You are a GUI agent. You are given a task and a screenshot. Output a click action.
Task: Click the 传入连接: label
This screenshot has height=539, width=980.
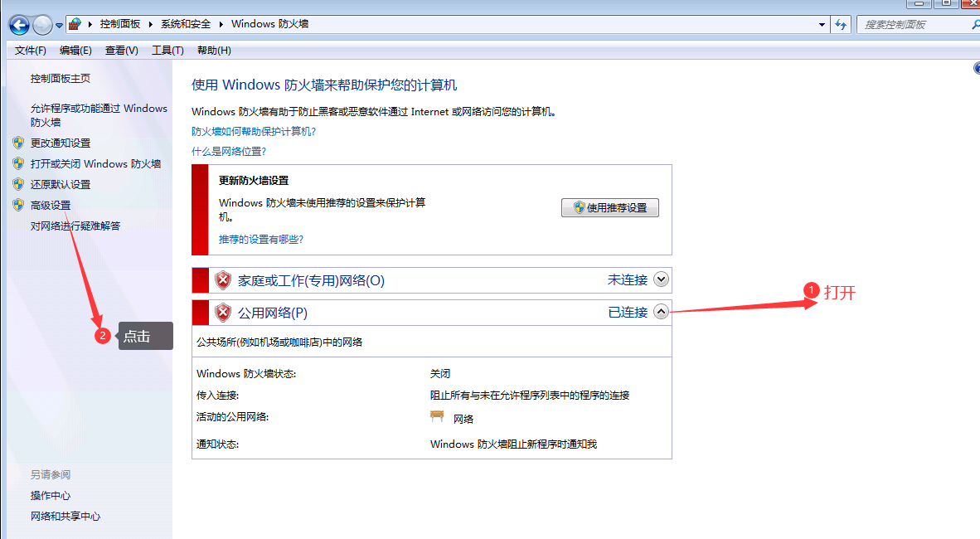217,396
